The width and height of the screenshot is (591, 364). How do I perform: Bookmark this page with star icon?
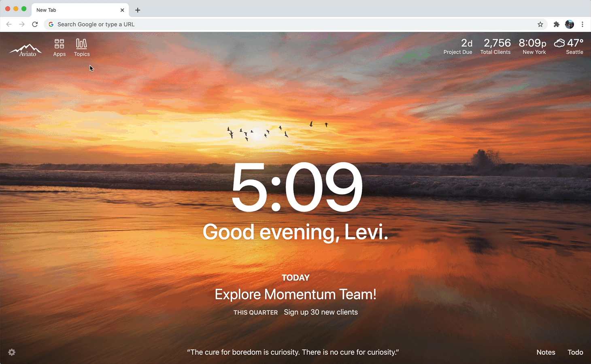click(x=540, y=24)
